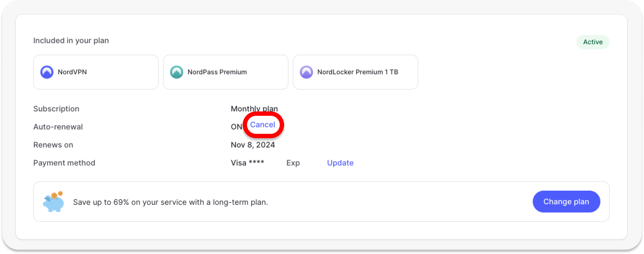
Task: Select the NordLocker Premium 1 TB name
Action: [x=357, y=72]
